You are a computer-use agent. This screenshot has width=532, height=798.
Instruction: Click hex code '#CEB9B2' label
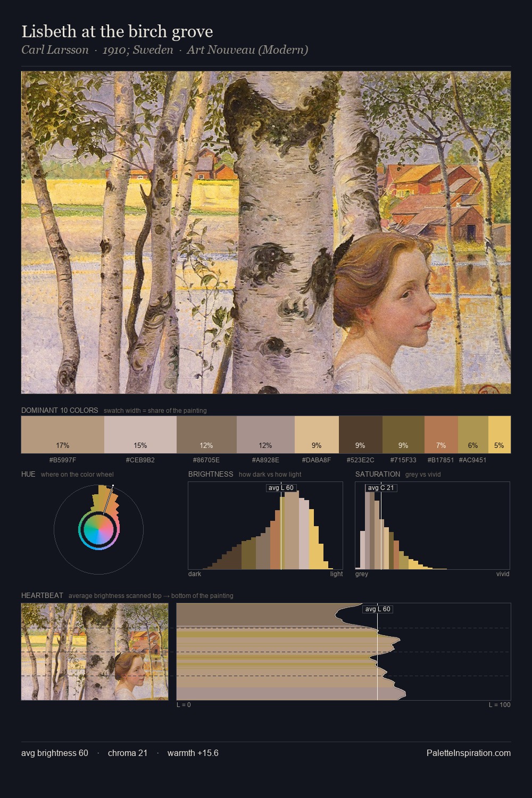[140, 460]
